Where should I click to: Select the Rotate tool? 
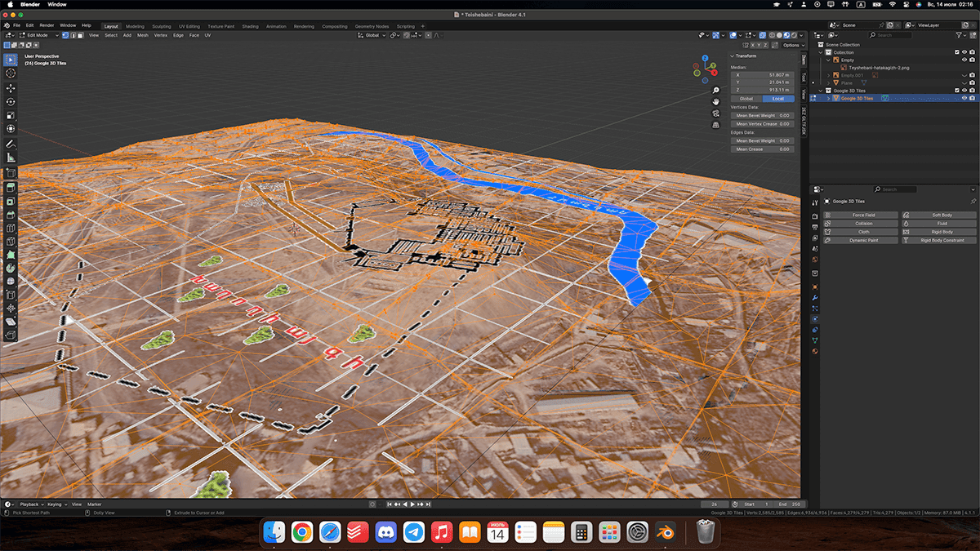pyautogui.click(x=11, y=102)
